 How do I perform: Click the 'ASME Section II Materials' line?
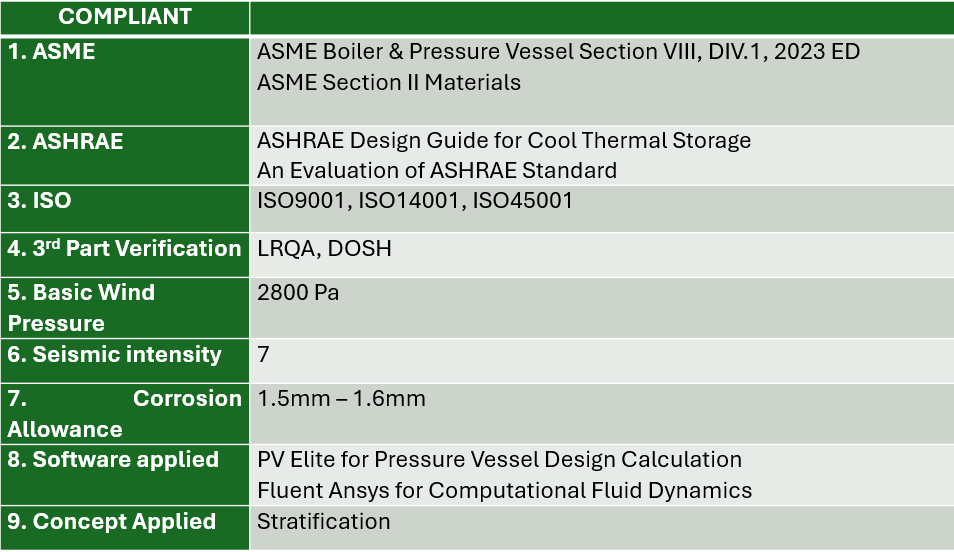(x=389, y=82)
